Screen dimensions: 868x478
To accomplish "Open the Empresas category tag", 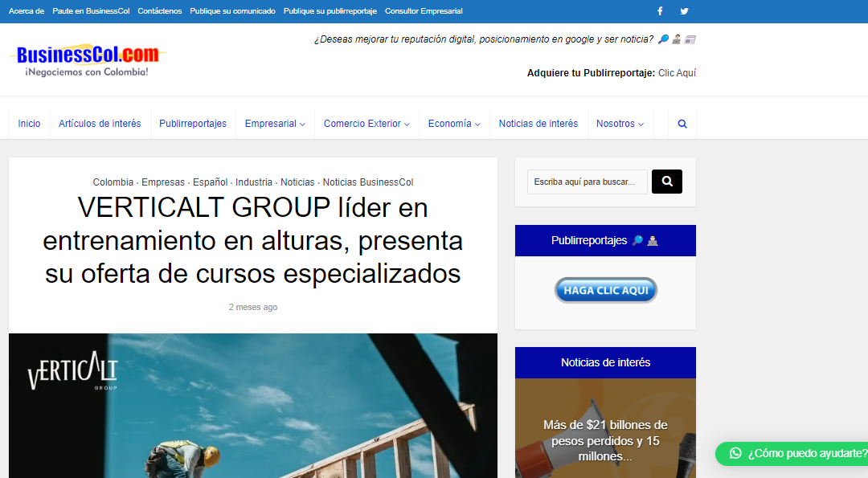I will (162, 182).
